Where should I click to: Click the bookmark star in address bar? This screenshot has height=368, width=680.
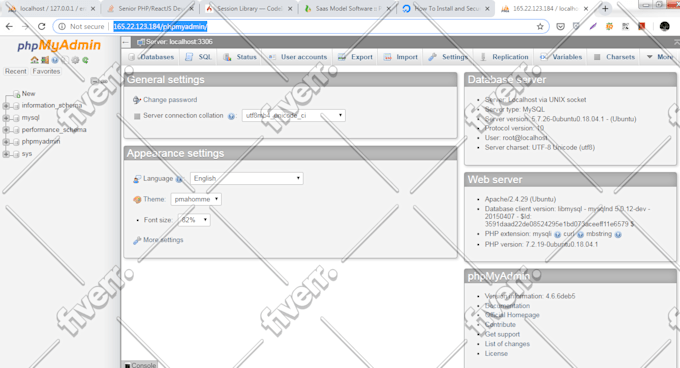point(540,26)
